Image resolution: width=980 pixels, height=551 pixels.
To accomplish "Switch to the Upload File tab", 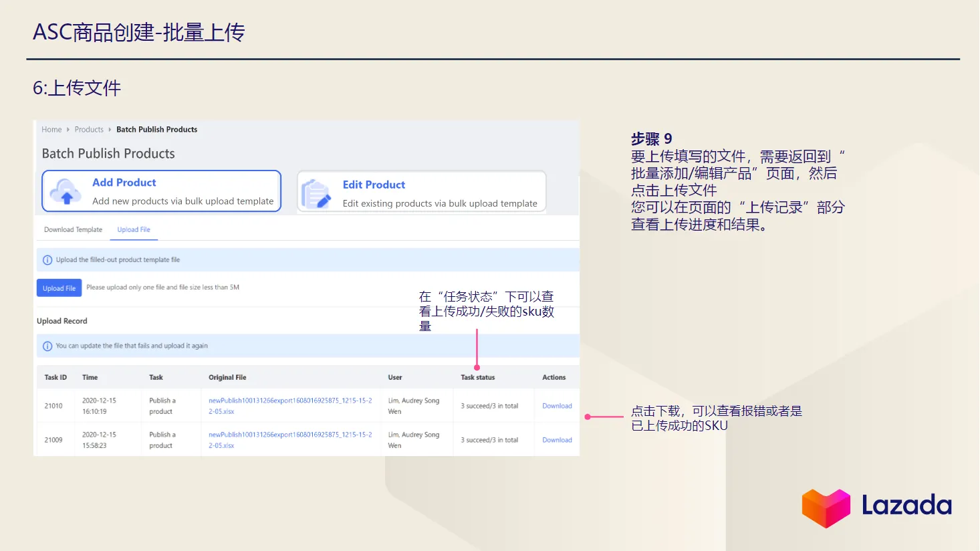I will (x=133, y=229).
